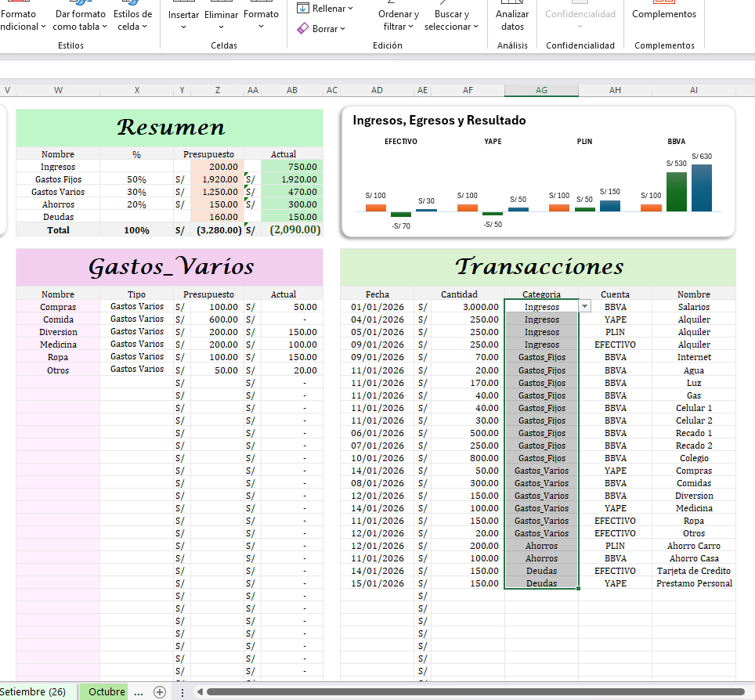Select the Colegio name cell
Image resolution: width=755 pixels, height=700 pixels.
point(693,458)
